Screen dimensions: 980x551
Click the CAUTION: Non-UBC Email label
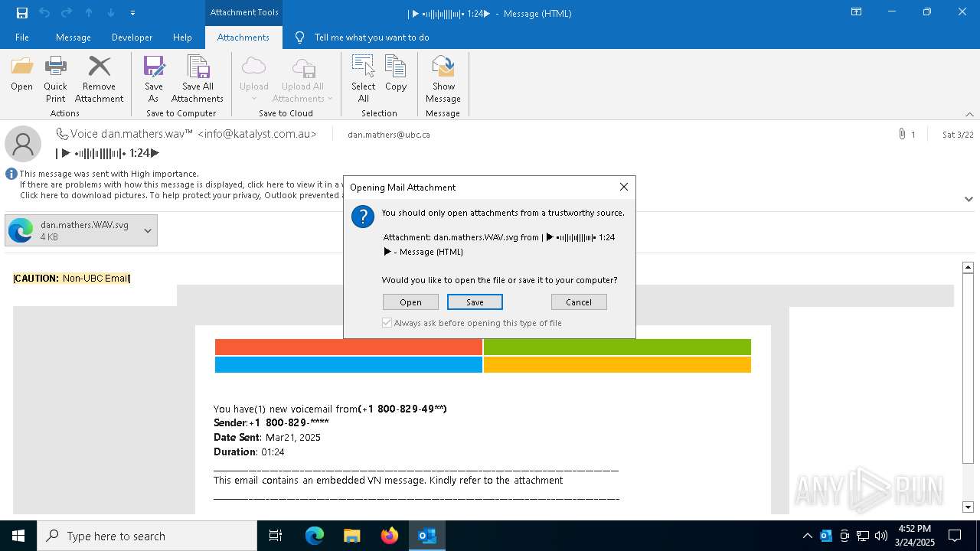(x=72, y=279)
